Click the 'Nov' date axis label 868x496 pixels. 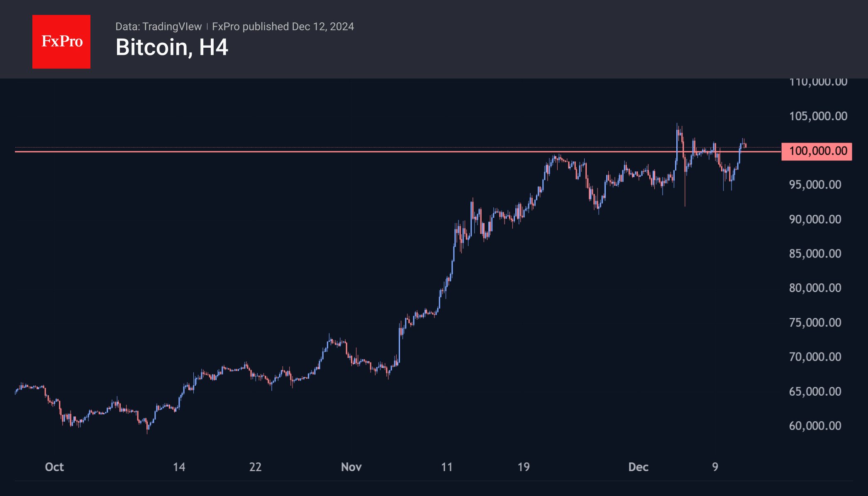coord(351,467)
